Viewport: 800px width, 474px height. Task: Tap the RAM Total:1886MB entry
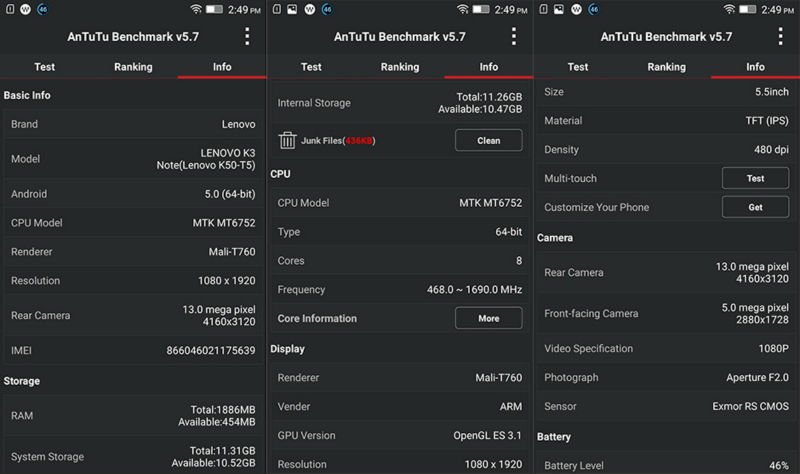coord(133,416)
